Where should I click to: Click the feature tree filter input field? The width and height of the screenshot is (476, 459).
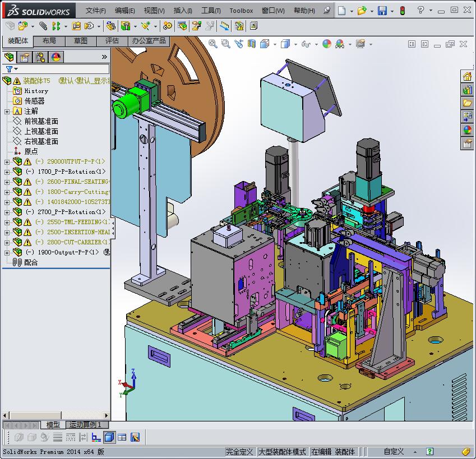click(62, 69)
